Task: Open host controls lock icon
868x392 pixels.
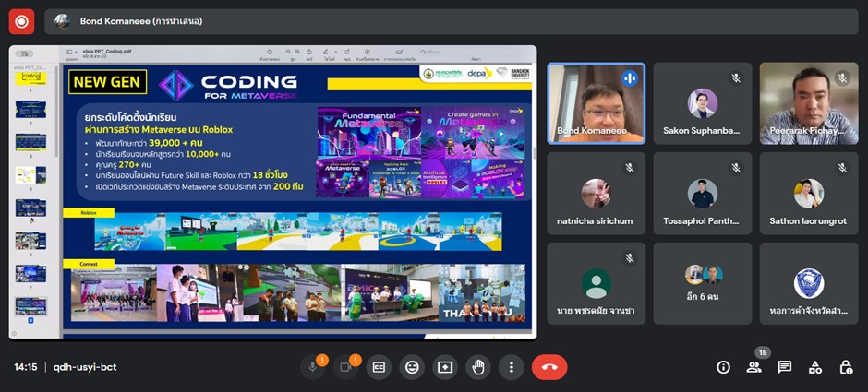Action: point(845,367)
